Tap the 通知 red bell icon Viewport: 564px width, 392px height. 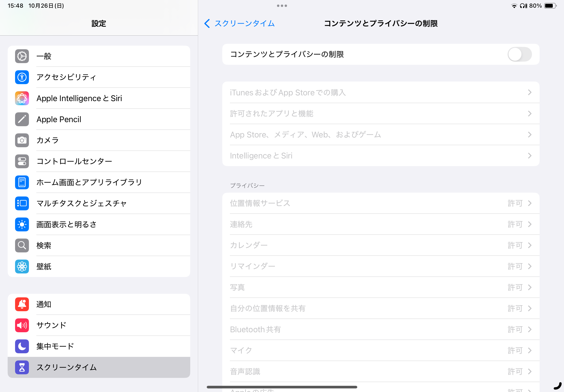(x=22, y=304)
